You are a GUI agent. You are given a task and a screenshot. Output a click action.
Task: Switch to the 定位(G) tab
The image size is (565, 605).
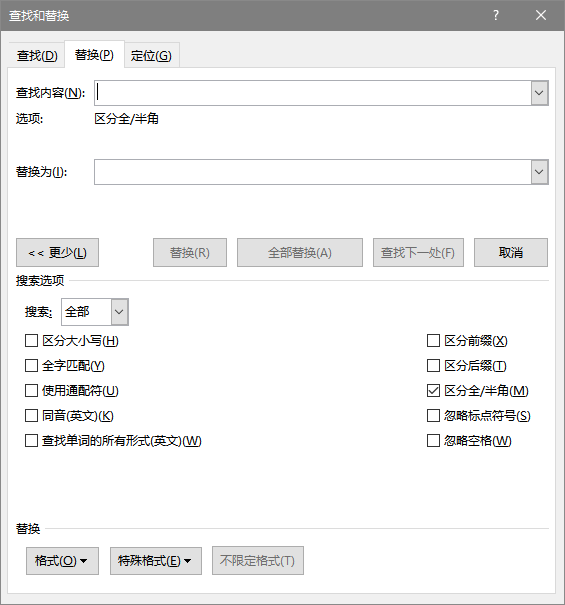[x=151, y=56]
